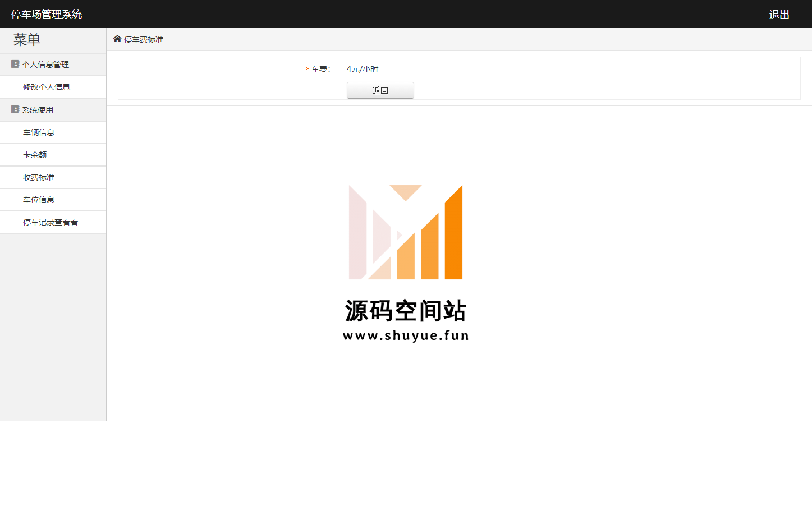Image resolution: width=812 pixels, height=529 pixels.
Task: Click the icon beside 个人信息管理
Action: pos(15,64)
